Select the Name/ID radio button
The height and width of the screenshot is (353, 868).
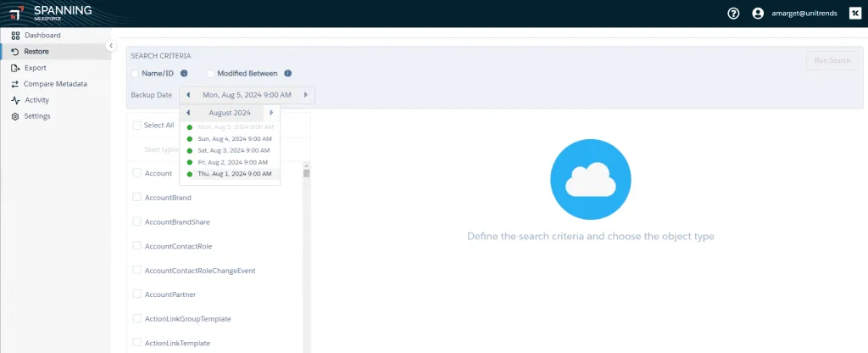pos(135,74)
